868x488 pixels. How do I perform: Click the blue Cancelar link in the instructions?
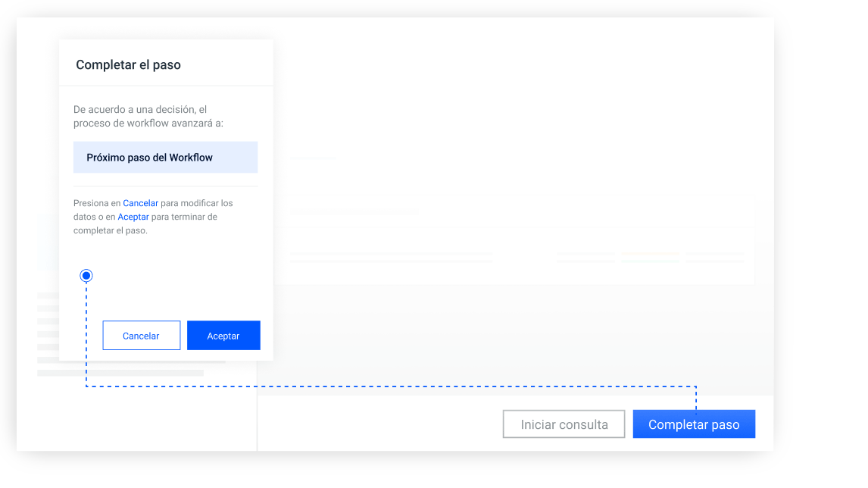[141, 203]
